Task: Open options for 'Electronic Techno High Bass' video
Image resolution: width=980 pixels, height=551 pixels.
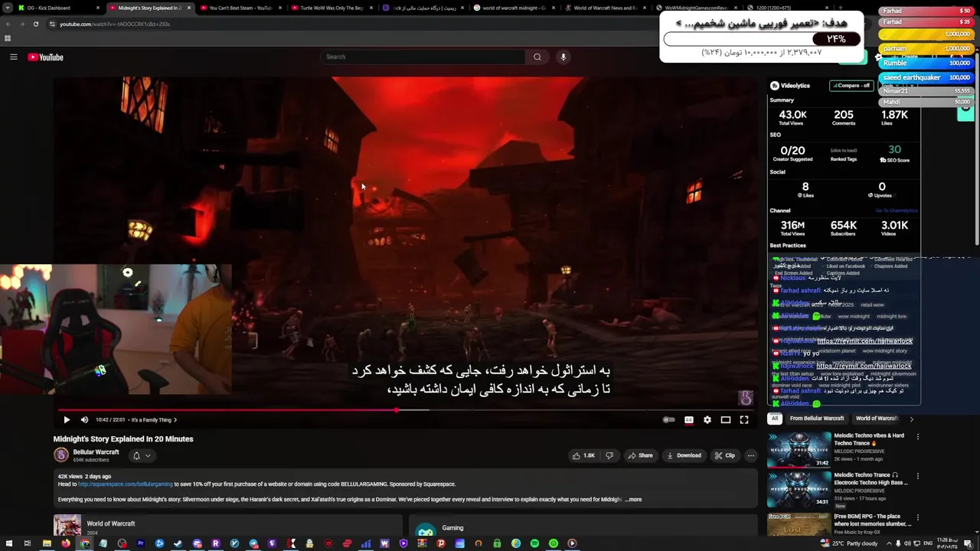Action: [x=917, y=475]
